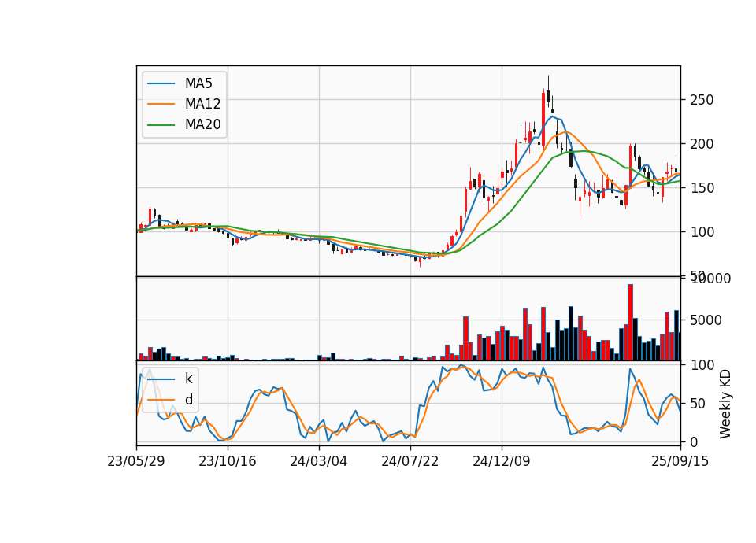Click the blue MA5 legend line sample

[x=161, y=83]
